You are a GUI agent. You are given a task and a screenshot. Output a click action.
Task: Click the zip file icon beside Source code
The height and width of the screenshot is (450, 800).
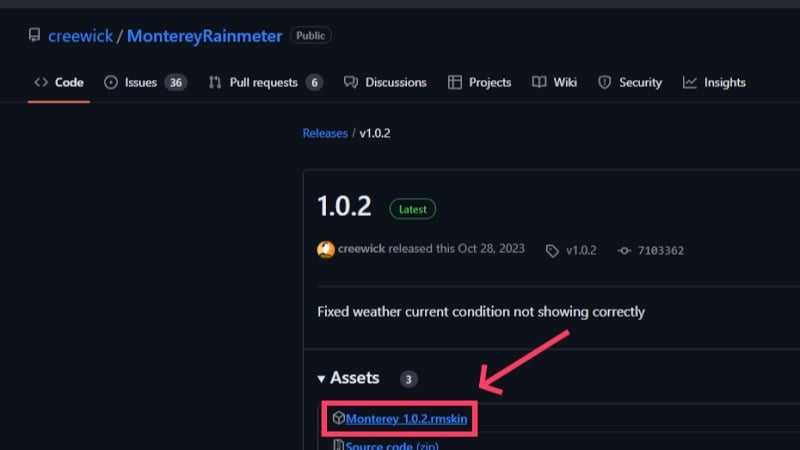click(338, 445)
